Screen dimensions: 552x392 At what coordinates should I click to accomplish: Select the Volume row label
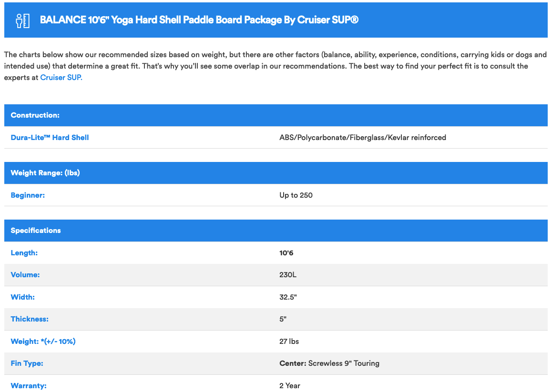tap(25, 275)
